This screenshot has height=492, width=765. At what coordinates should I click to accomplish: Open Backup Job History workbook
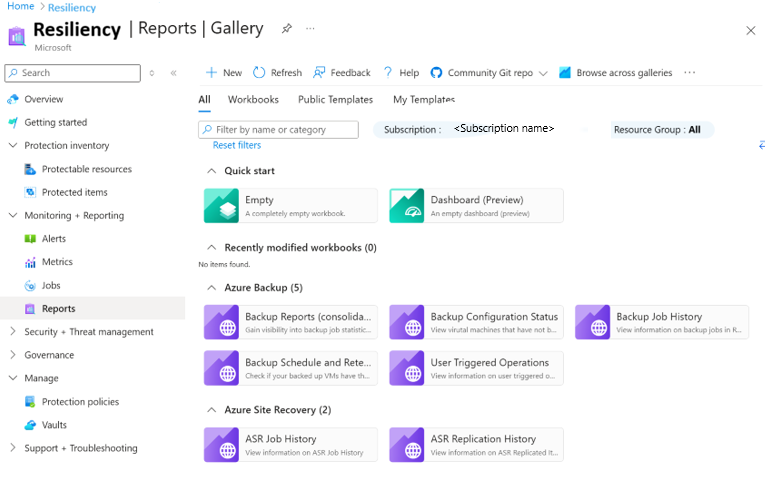[x=662, y=322]
